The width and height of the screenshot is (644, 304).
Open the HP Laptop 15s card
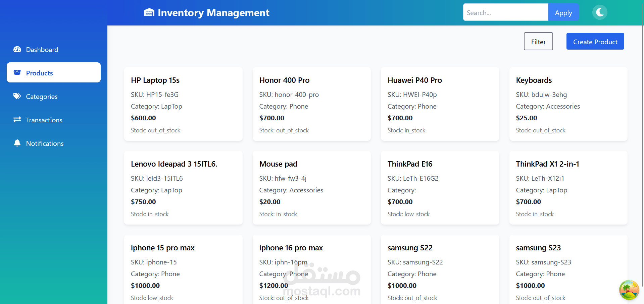tap(183, 104)
